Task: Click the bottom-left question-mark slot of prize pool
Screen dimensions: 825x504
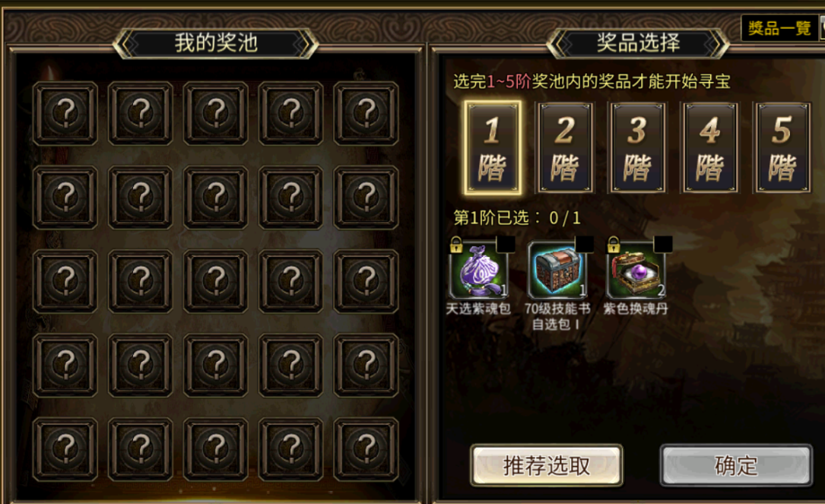Action: (65, 449)
